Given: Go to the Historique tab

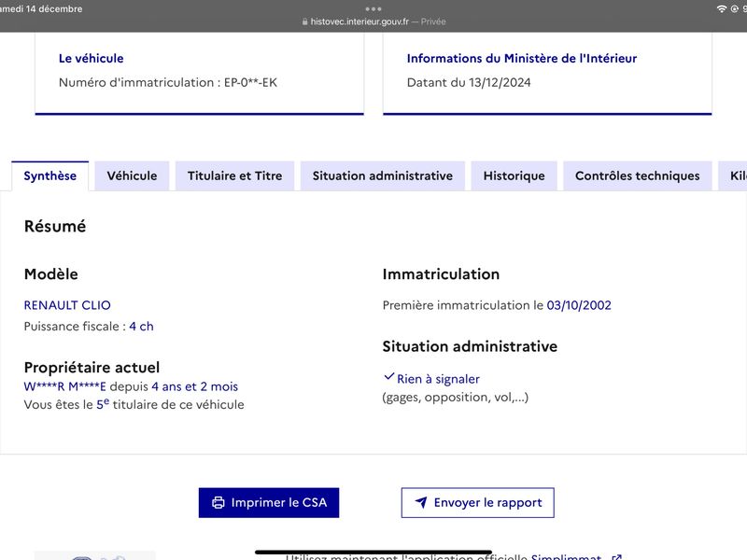Looking at the screenshot, I should coord(514,175).
